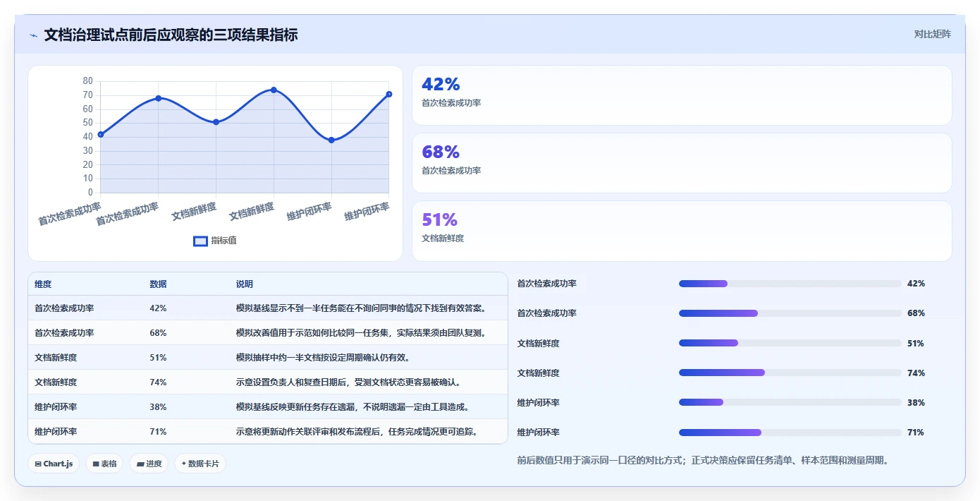Click the footnote starting 前后数值只用于演示
The height and width of the screenshot is (501, 980).
pyautogui.click(x=703, y=461)
